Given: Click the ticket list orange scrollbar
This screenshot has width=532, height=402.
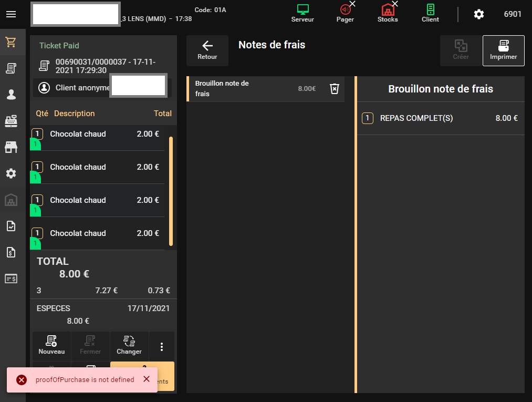Looking at the screenshot, I should click(171, 191).
